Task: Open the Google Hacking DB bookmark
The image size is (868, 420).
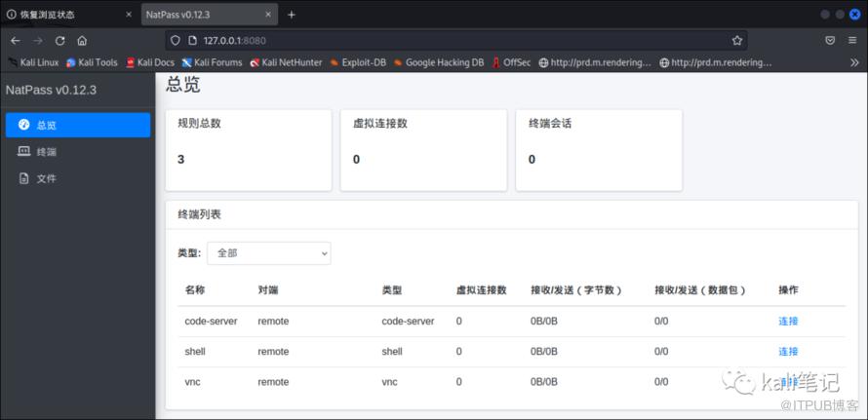Action: pos(438,62)
